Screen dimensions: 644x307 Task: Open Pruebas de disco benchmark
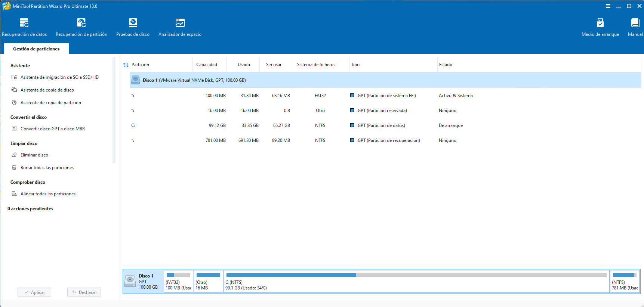pyautogui.click(x=133, y=27)
